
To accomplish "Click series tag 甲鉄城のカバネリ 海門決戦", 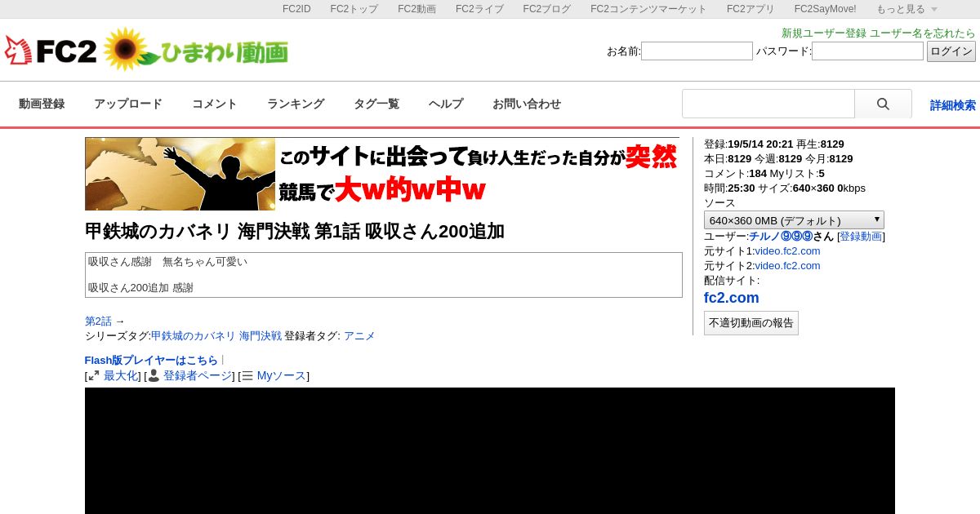I will tap(216, 336).
